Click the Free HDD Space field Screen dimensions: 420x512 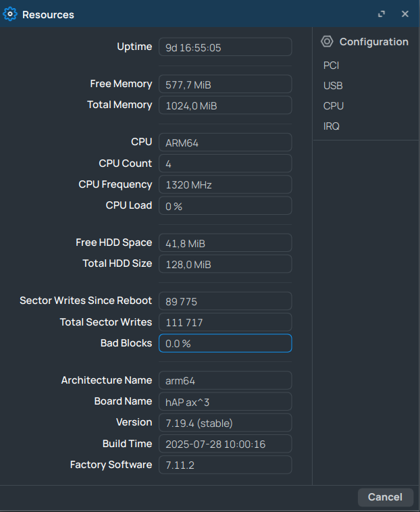225,243
